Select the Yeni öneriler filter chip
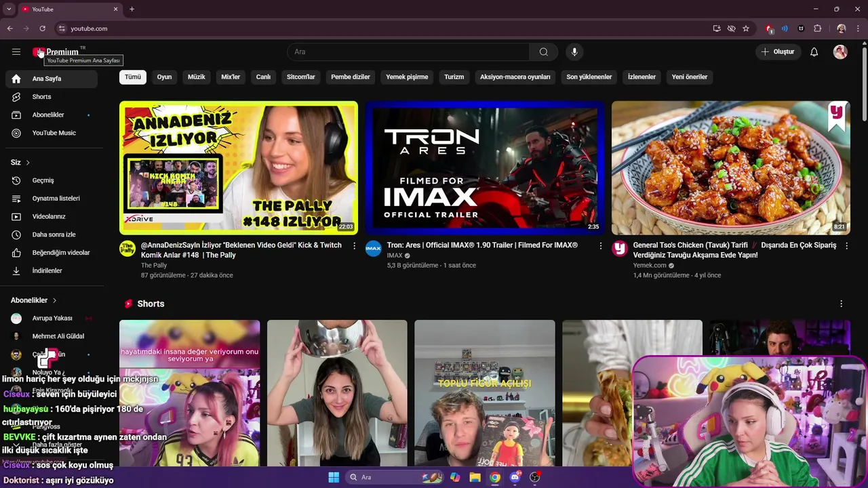The image size is (868, 488). pyautogui.click(x=690, y=77)
